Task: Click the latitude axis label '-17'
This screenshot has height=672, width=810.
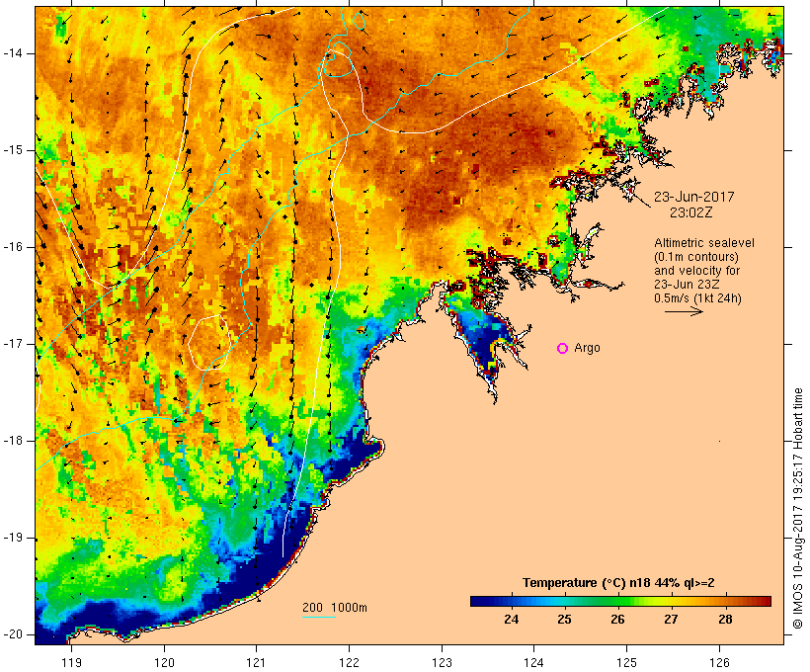Action: [x=13, y=344]
